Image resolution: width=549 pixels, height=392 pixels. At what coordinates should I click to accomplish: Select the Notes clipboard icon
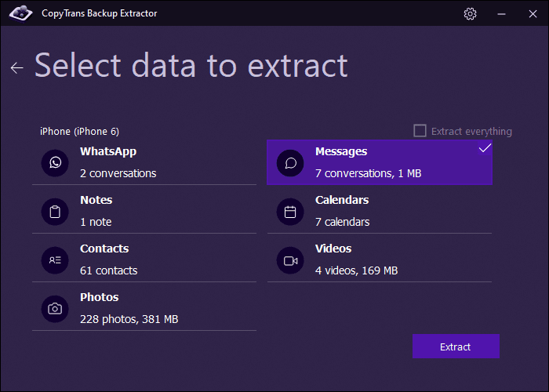click(55, 212)
